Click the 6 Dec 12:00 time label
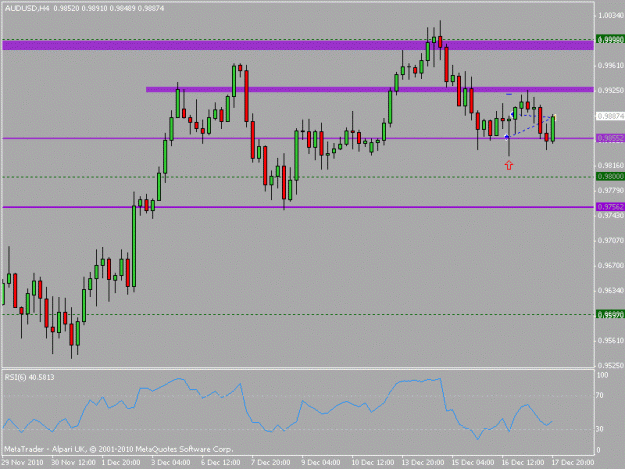 [x=221, y=463]
